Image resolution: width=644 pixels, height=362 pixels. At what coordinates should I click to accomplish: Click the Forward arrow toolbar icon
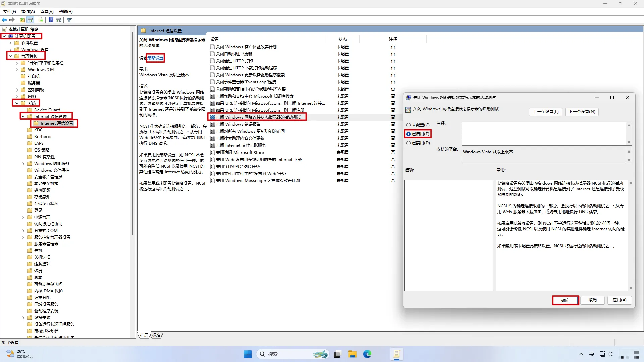click(12, 20)
